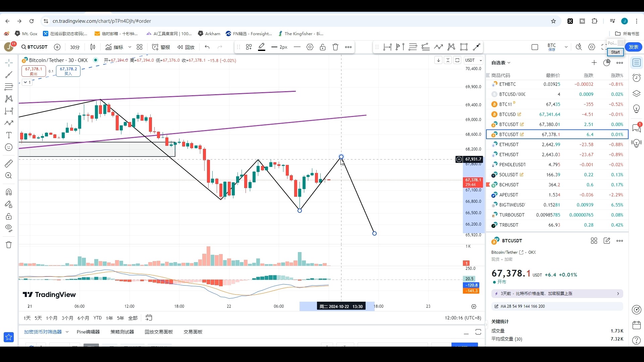The width and height of the screenshot is (644, 362).
Task: Expand the indicator favorites chevron
Action: pos(130,47)
